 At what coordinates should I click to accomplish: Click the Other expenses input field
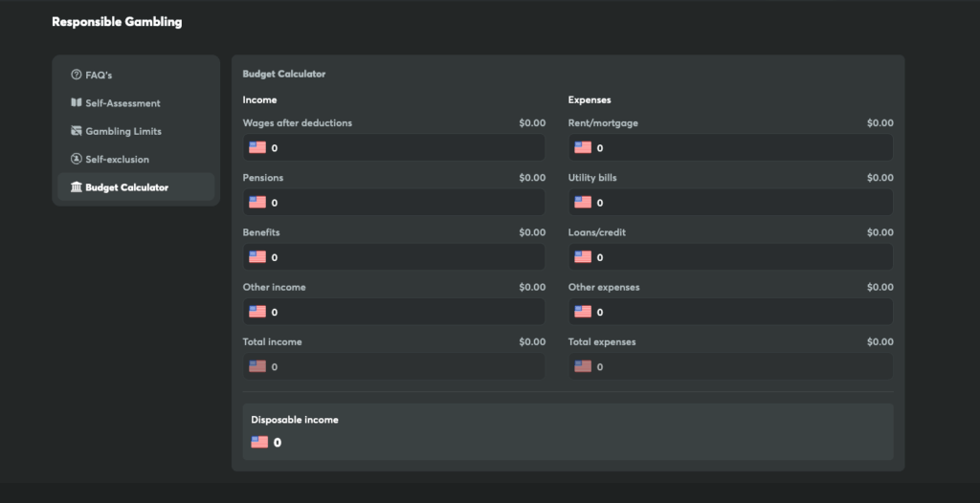coord(737,312)
